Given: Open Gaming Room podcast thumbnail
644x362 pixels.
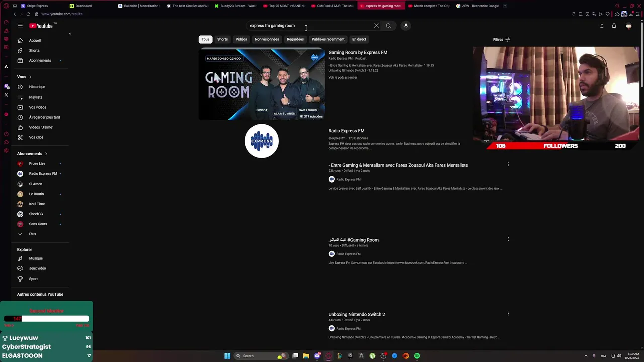Looking at the screenshot, I should [x=262, y=84].
